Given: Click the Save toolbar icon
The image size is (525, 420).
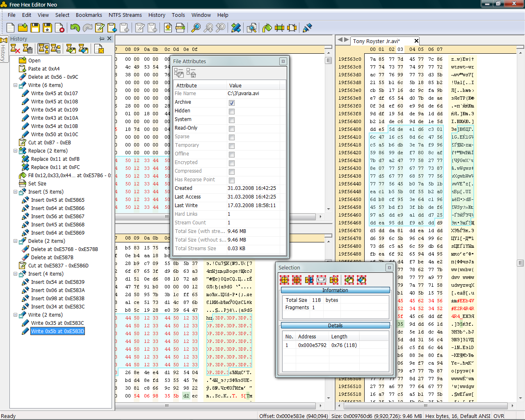Looking at the screenshot, I should (35, 27).
